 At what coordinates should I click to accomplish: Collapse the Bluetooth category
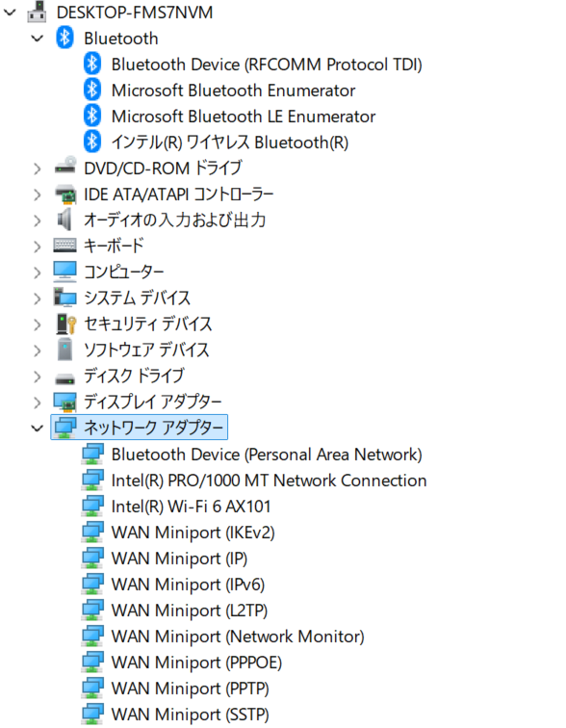38,39
